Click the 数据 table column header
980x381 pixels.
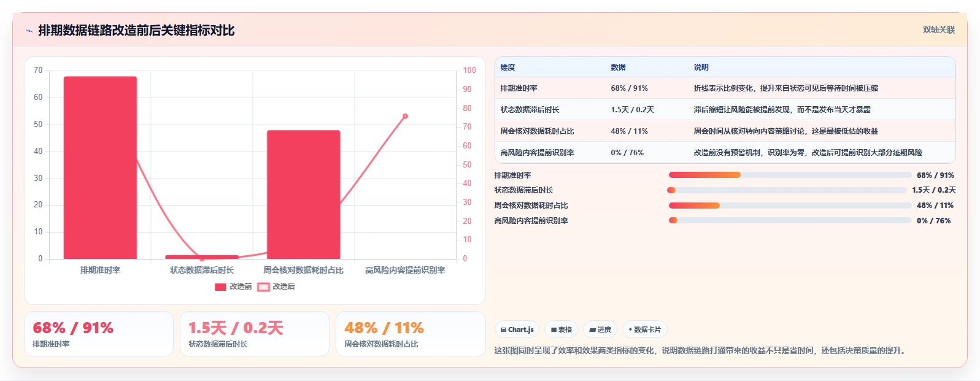[x=618, y=67]
